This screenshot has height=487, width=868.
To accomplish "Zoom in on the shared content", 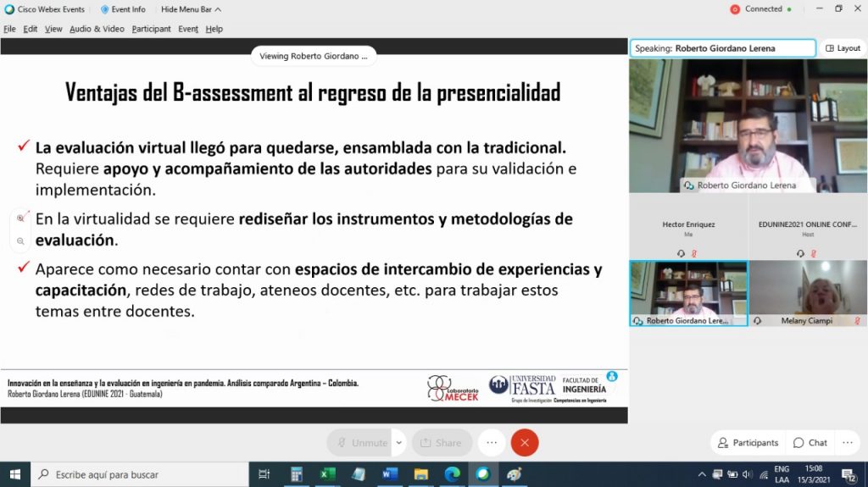I will 20,218.
